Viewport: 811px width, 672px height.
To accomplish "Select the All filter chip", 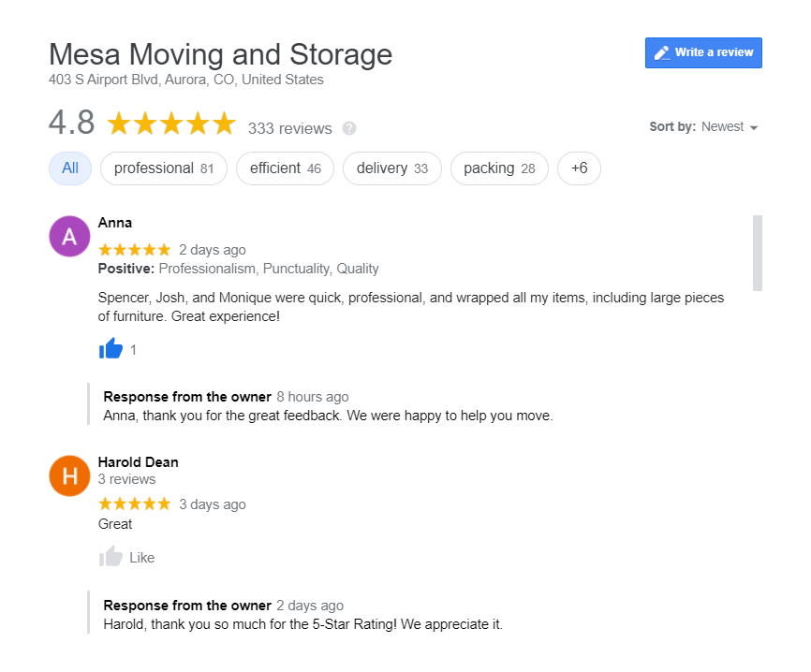I will 70,168.
